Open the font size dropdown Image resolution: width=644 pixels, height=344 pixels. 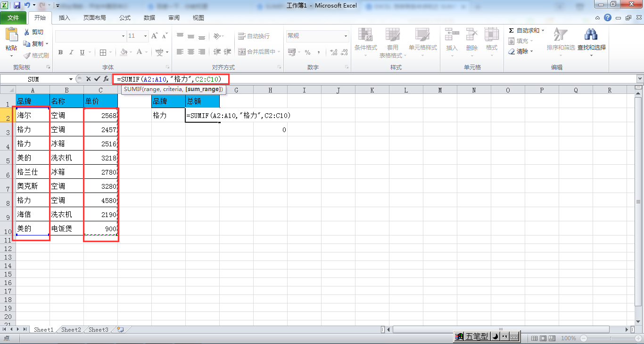(x=146, y=36)
